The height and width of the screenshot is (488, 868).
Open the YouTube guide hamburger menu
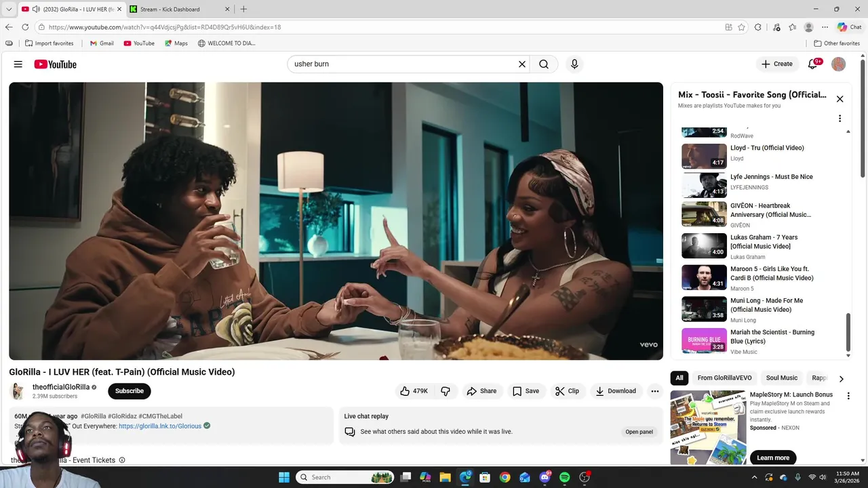point(18,64)
